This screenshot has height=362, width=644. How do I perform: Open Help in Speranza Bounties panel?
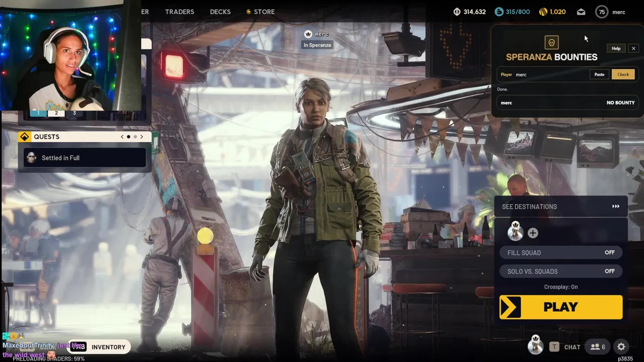616,48
